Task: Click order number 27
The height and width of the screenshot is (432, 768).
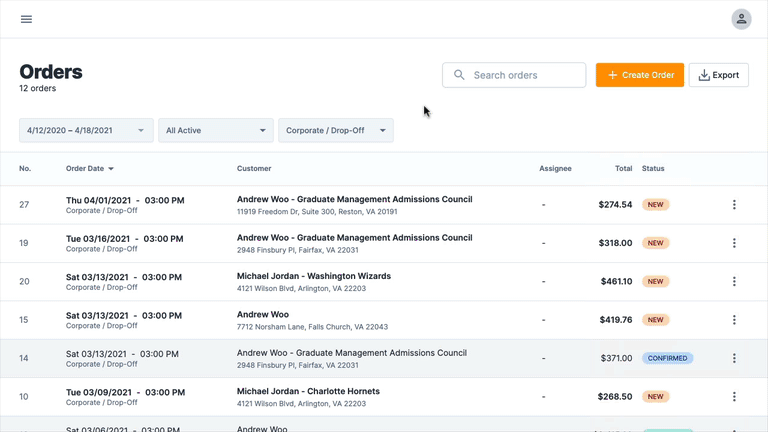Action: 24,205
